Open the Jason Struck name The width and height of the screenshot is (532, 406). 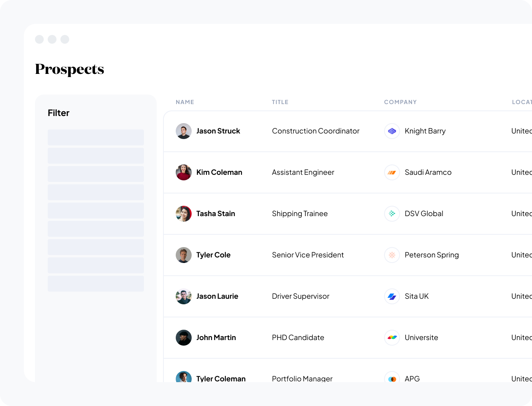[218, 131]
